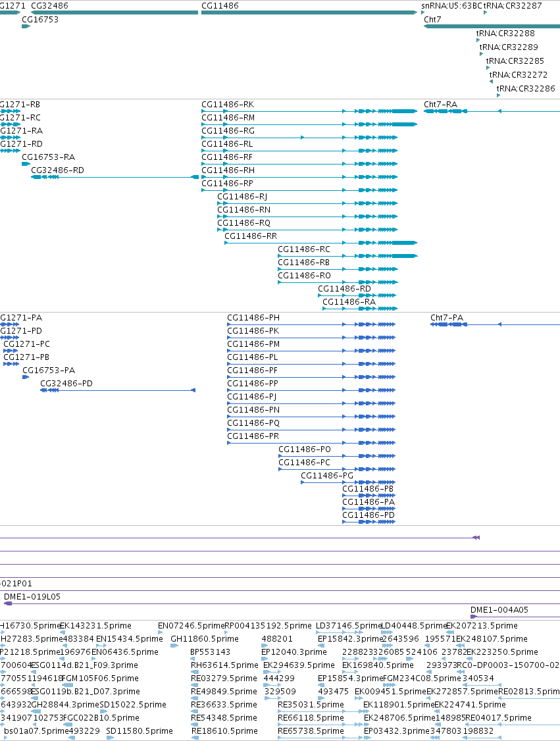Click the CG11486-RD transcript label

(x=345, y=289)
